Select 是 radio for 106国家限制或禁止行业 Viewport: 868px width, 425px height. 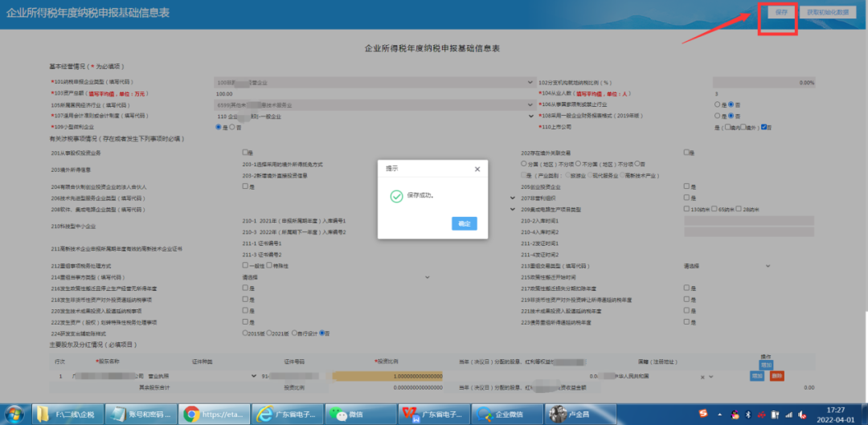[x=718, y=104]
